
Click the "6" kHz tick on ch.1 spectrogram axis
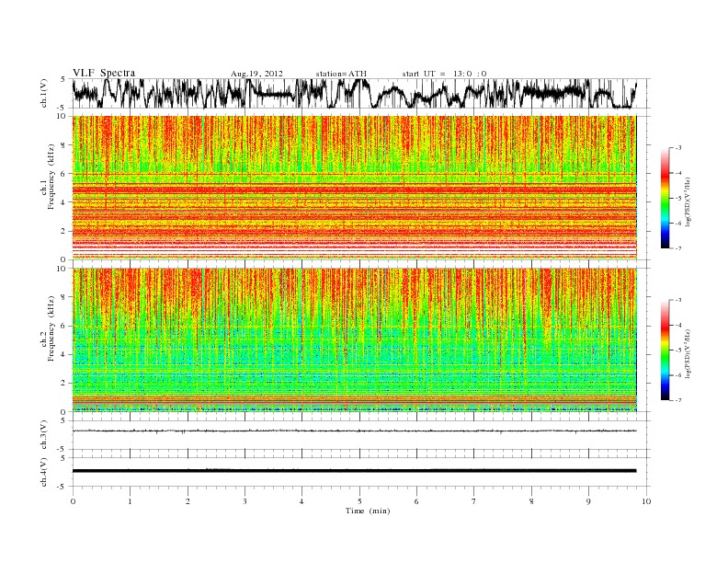coord(63,173)
